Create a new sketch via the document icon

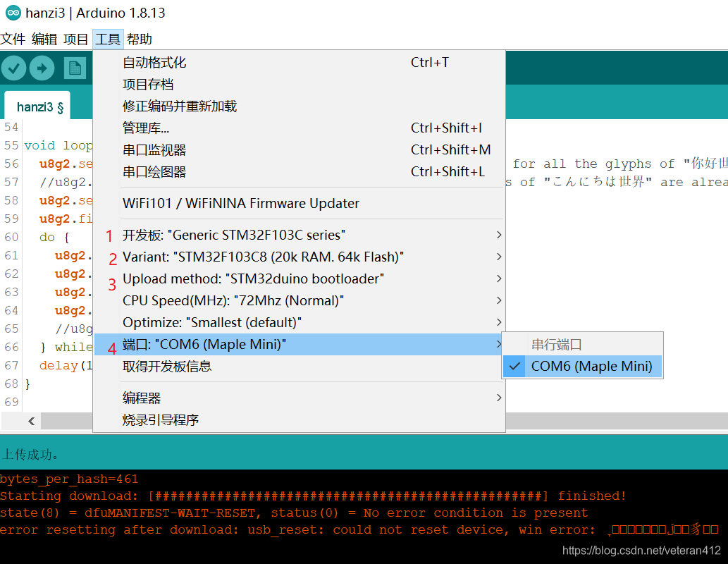pyautogui.click(x=75, y=68)
